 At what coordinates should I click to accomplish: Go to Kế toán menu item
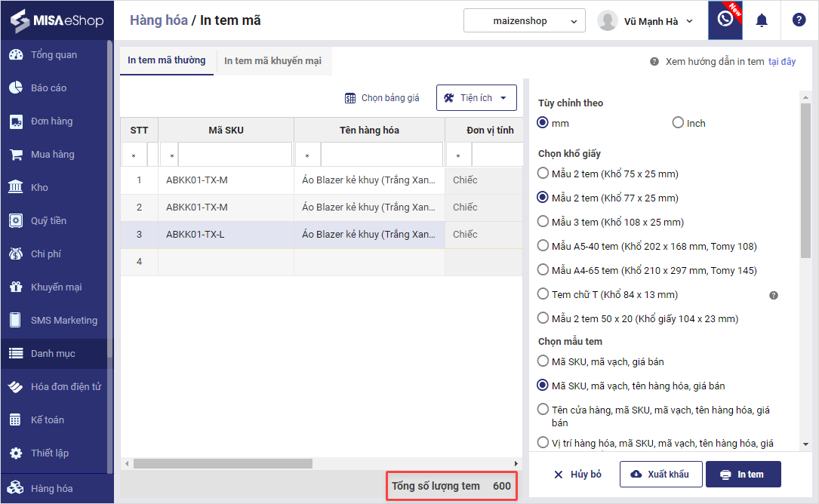coord(48,420)
